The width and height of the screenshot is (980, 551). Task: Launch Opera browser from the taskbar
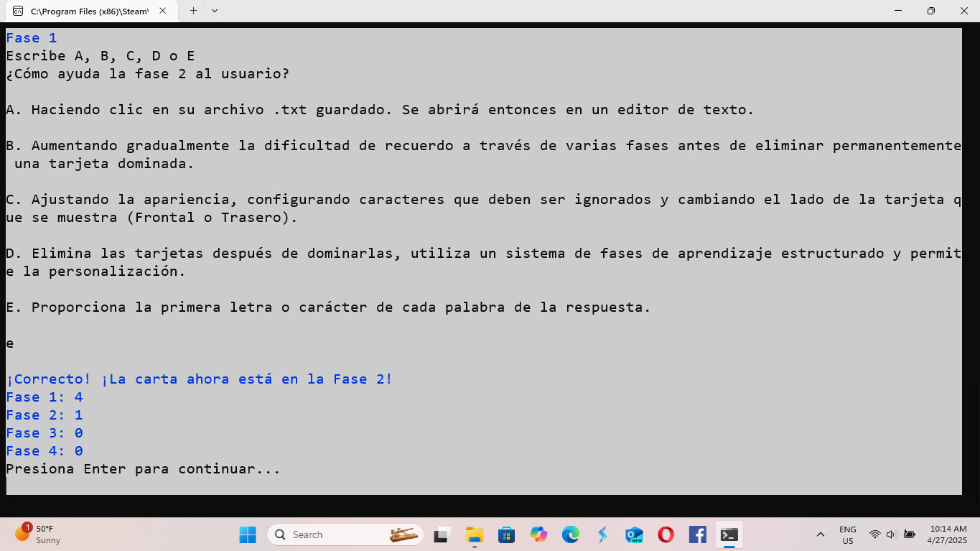(666, 534)
